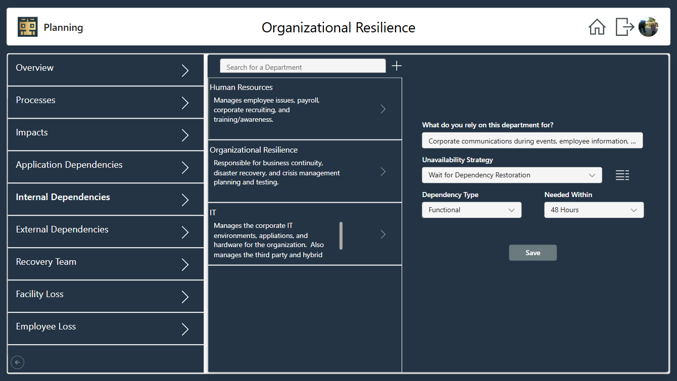The height and width of the screenshot is (381, 677).
Task: Click the back arrow circle icon
Action: [x=18, y=362]
